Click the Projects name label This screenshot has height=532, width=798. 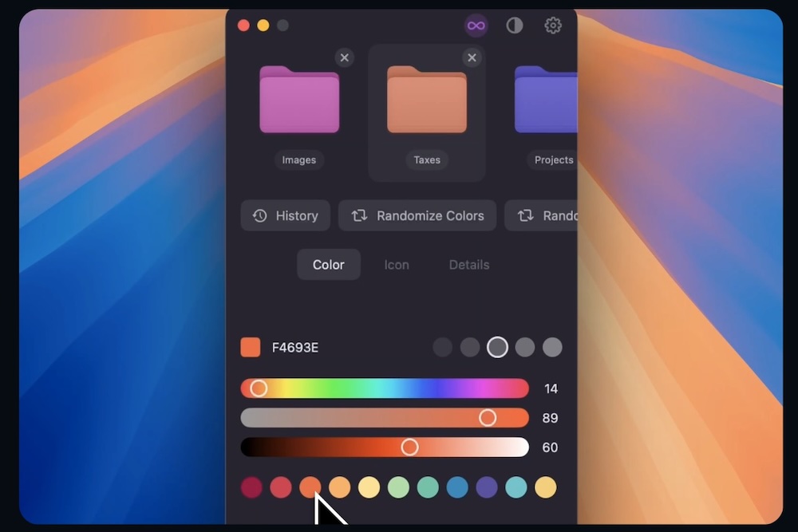coord(553,160)
